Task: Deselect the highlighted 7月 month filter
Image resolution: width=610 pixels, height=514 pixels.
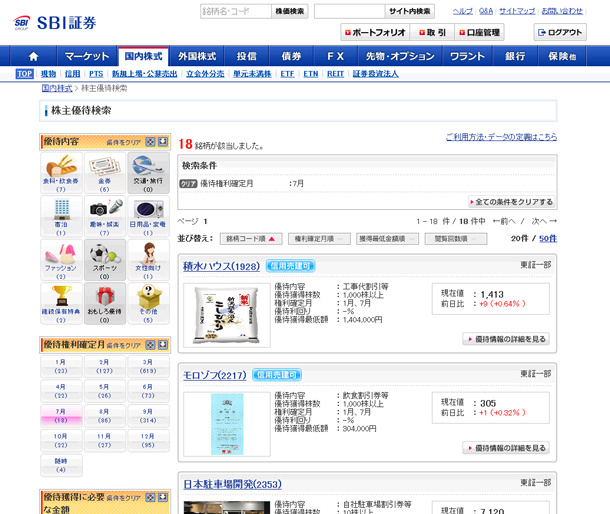Action: tap(61, 416)
